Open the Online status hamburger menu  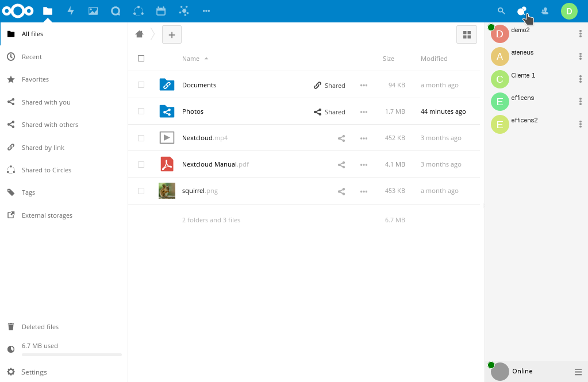(x=578, y=372)
